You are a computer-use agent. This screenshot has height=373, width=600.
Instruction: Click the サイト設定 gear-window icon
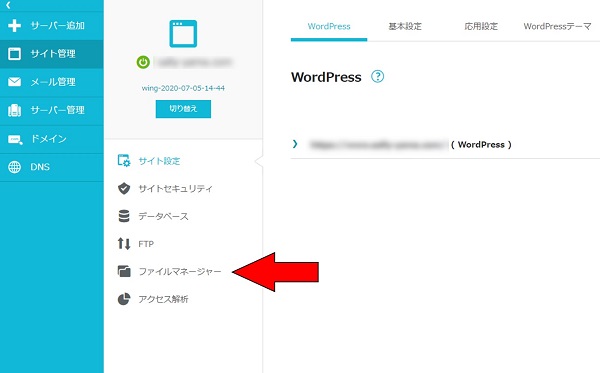124,161
